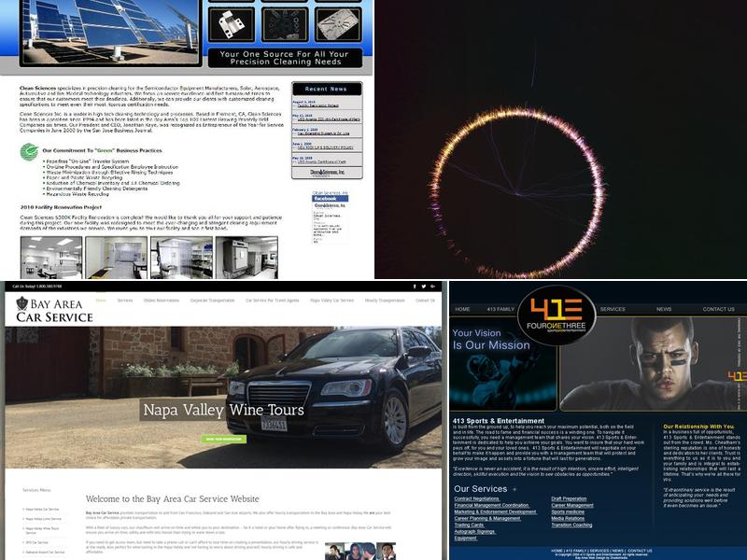This screenshot has height=560, width=747.
Task: Click the Twitter icon in the Bay Area Car Service header
Action: point(424,287)
